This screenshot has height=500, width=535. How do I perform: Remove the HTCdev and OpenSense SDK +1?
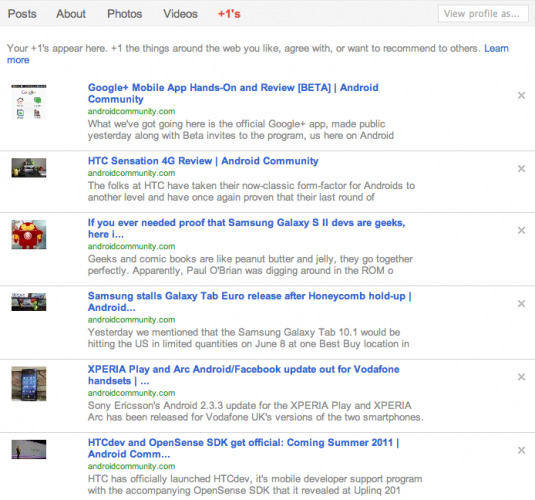pos(521,451)
